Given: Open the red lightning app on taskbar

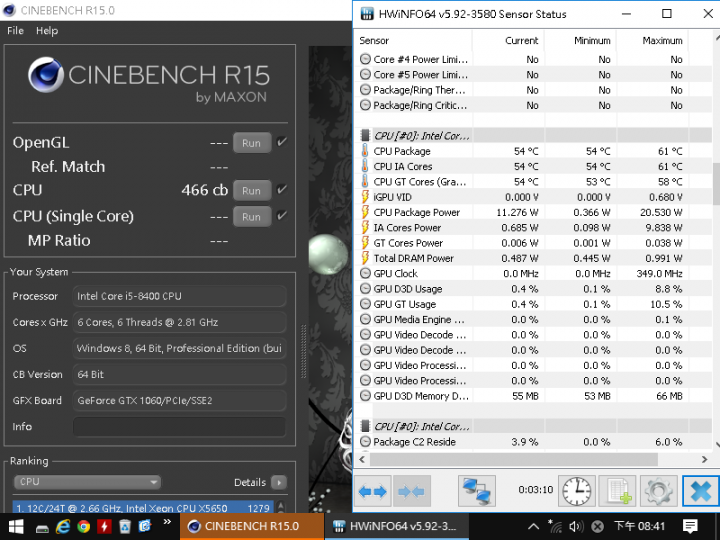Looking at the screenshot, I should click(104, 526).
